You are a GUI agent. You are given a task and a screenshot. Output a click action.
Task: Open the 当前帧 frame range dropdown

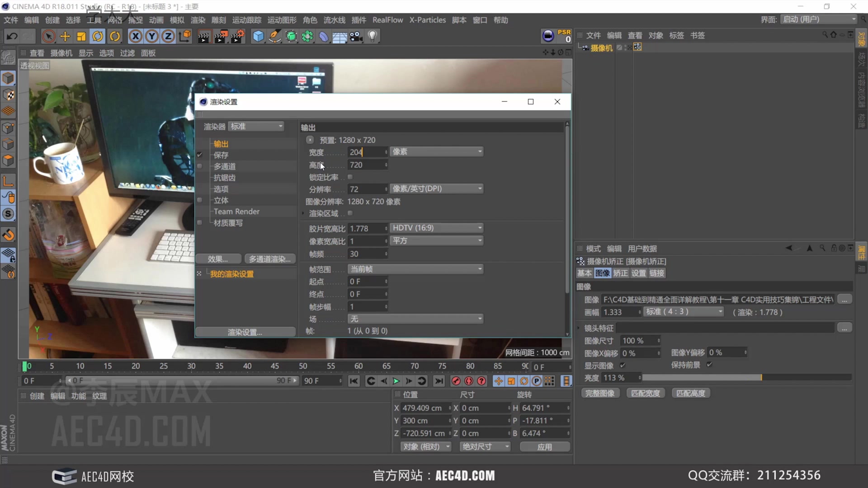(415, 269)
